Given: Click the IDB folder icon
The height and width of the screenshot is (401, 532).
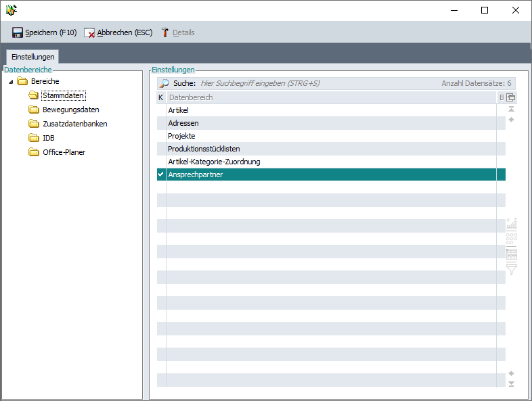Looking at the screenshot, I should [x=34, y=138].
